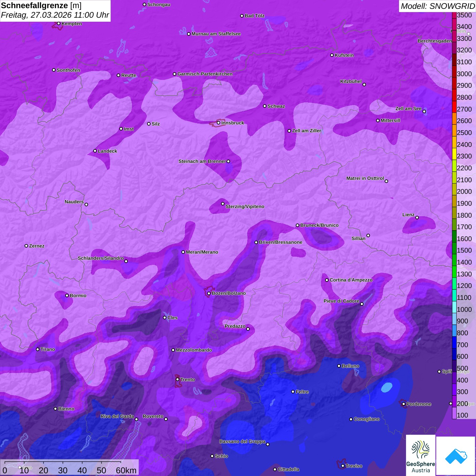Click the Schlanders/Silandro label
Viewport: 476px width, 476px height.
point(101,258)
